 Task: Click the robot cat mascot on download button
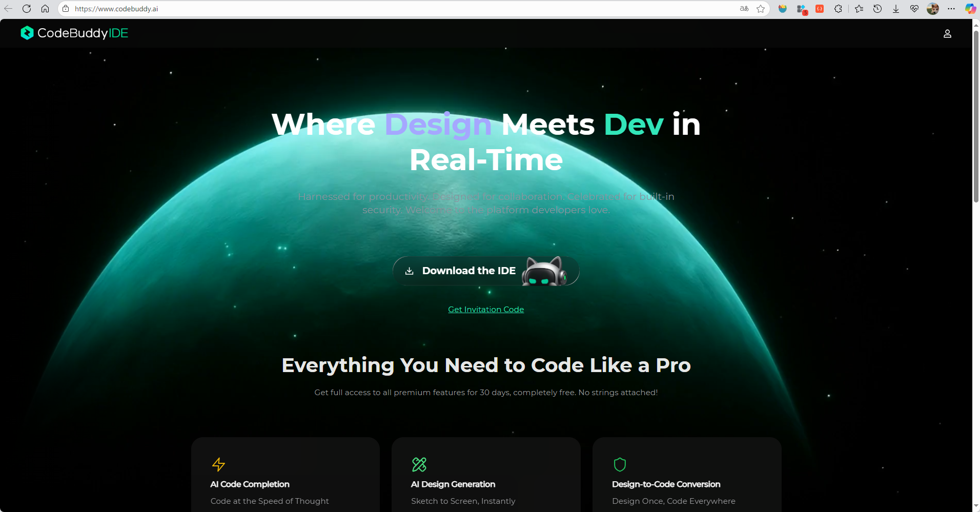coord(544,271)
